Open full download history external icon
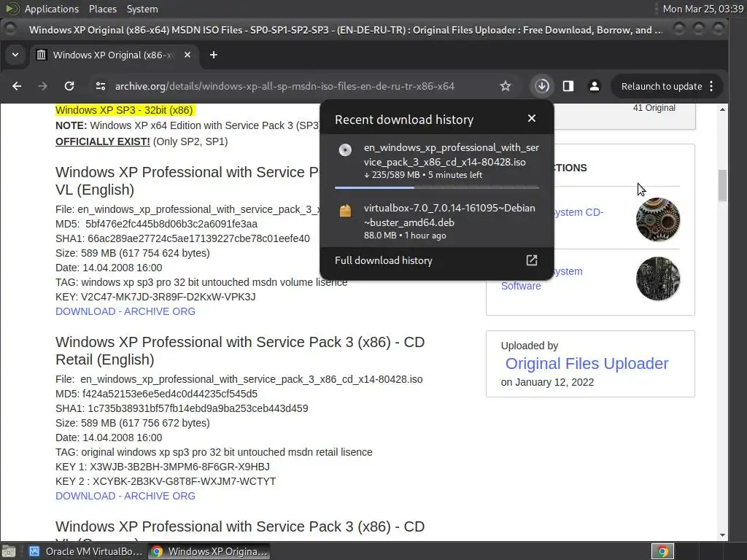The width and height of the screenshot is (747, 560). tap(532, 260)
